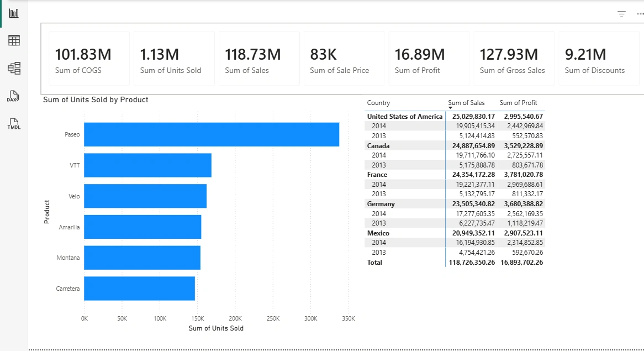Open the TMDL view icon
The width and height of the screenshot is (644, 351).
(14, 124)
